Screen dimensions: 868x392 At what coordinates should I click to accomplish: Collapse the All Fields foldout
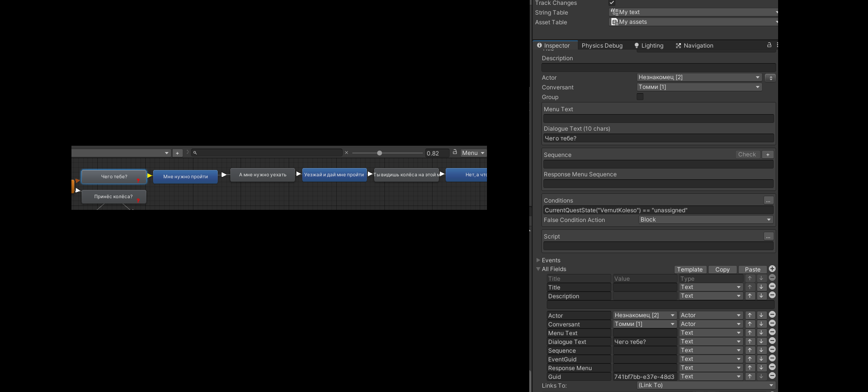538,269
